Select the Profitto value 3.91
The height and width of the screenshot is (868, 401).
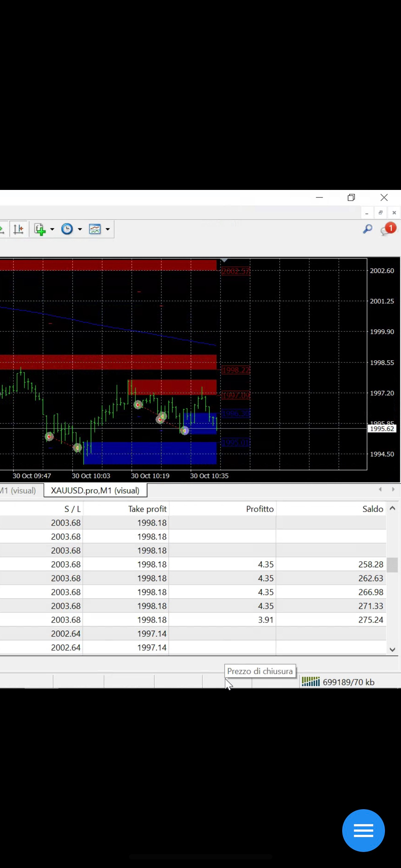(x=266, y=620)
